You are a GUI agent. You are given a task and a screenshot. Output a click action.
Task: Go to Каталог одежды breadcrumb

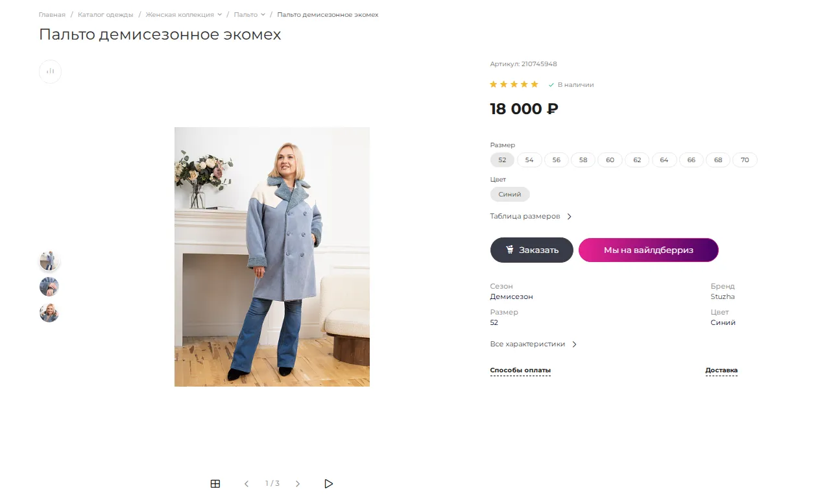point(105,15)
